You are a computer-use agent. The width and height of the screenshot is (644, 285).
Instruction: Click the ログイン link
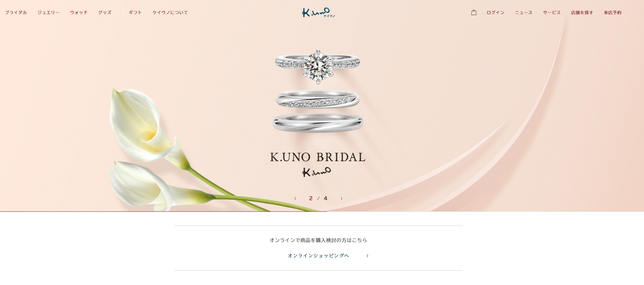[495, 12]
